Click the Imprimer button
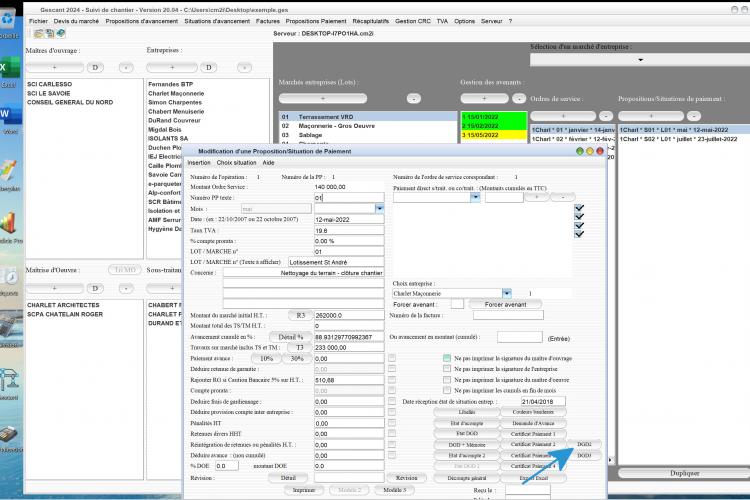750x500 pixels. (304, 490)
